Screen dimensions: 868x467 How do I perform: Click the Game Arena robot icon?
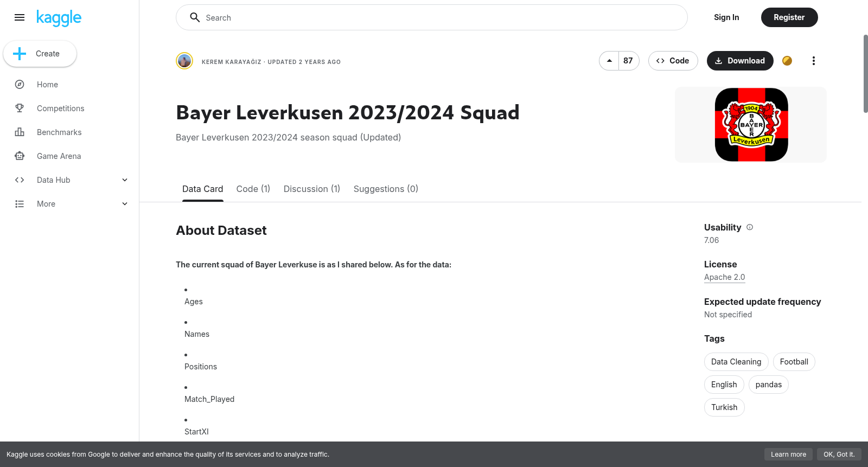tap(20, 156)
